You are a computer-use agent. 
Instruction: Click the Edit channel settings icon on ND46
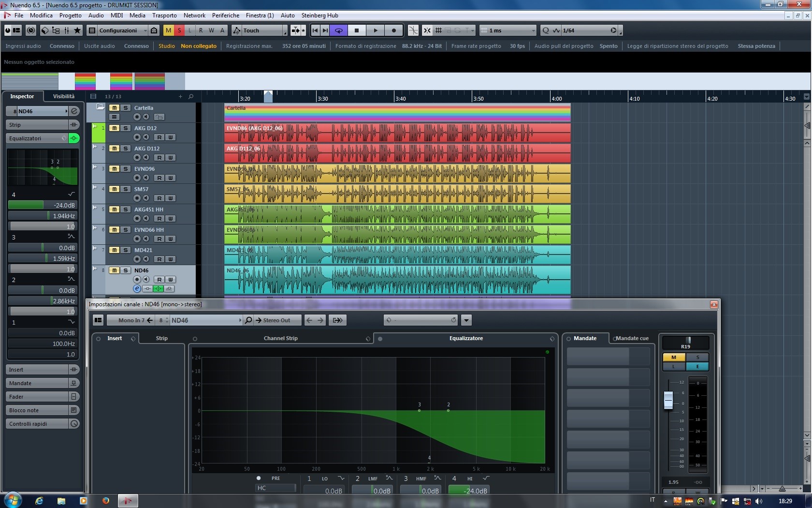[x=137, y=289]
